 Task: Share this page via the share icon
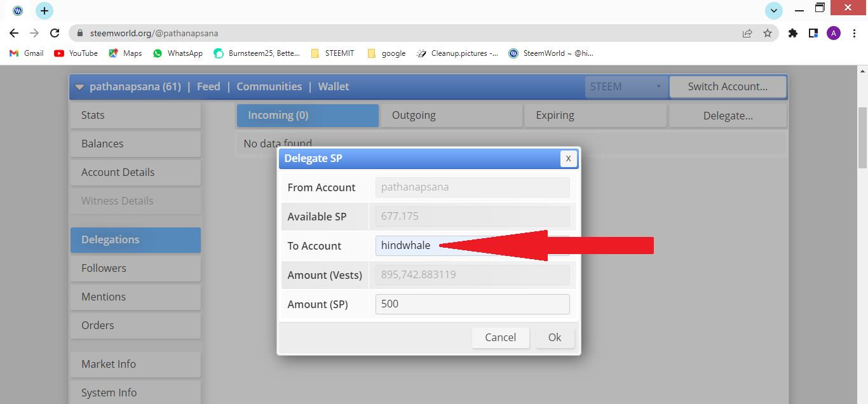pos(747,33)
